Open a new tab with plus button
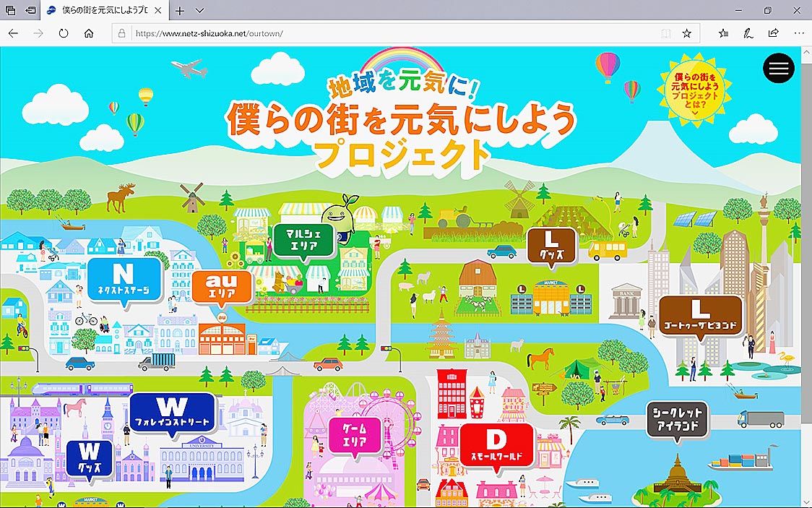The image size is (812, 508). point(180,11)
